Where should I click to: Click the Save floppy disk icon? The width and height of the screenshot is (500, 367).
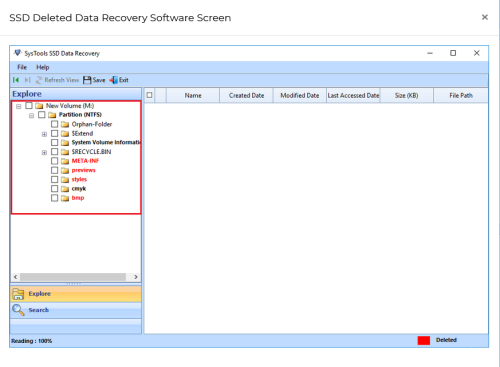[x=87, y=80]
